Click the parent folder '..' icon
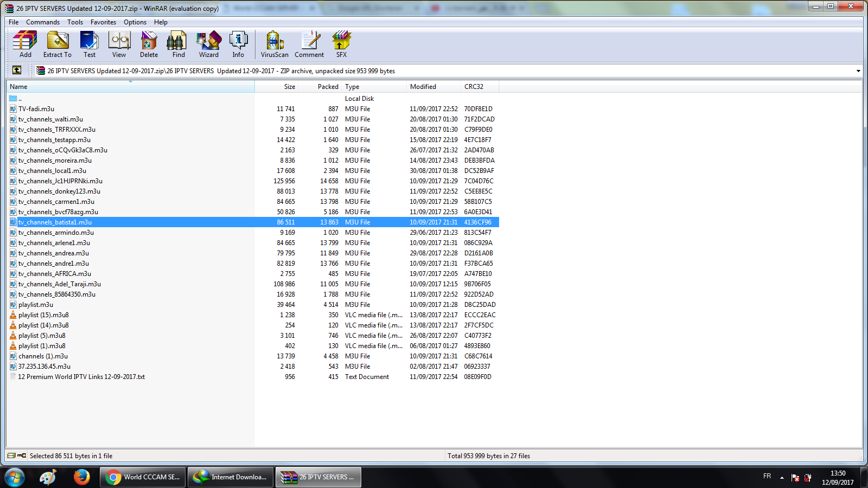Viewport: 868px width, 488px height. pos(13,99)
